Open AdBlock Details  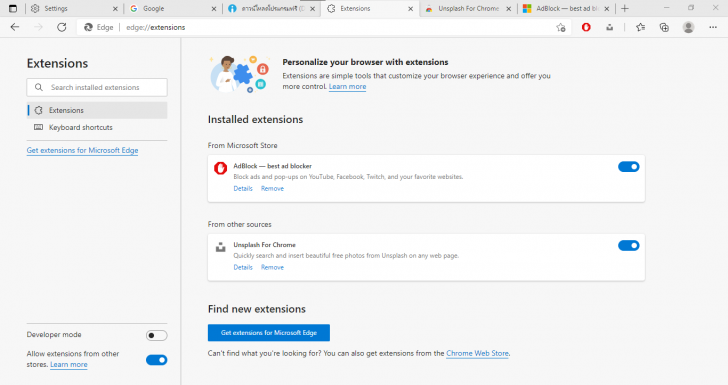click(x=243, y=189)
